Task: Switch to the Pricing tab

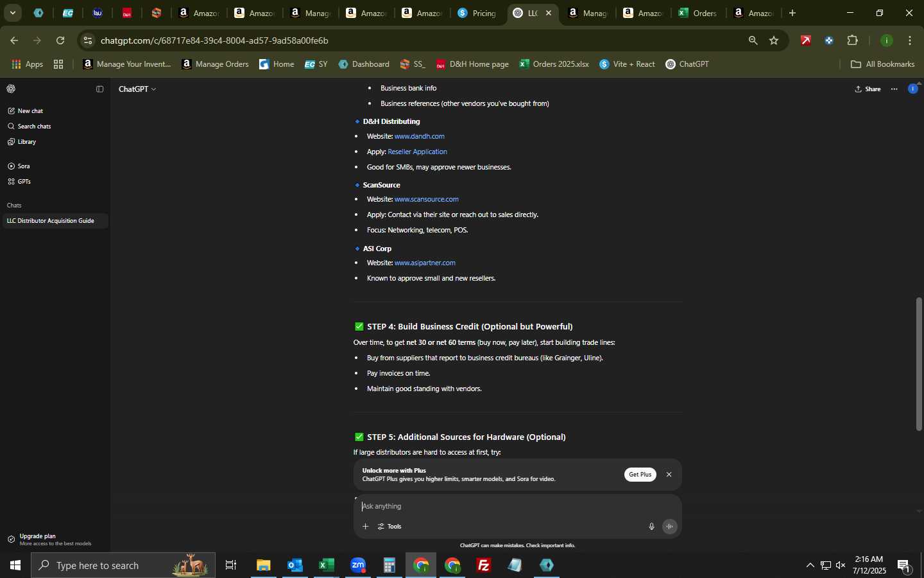Action: click(x=477, y=13)
